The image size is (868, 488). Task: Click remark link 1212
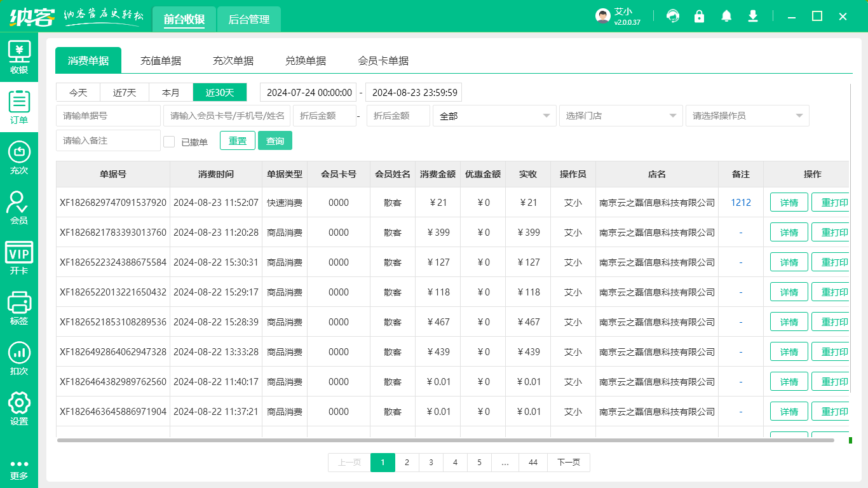coord(741,202)
